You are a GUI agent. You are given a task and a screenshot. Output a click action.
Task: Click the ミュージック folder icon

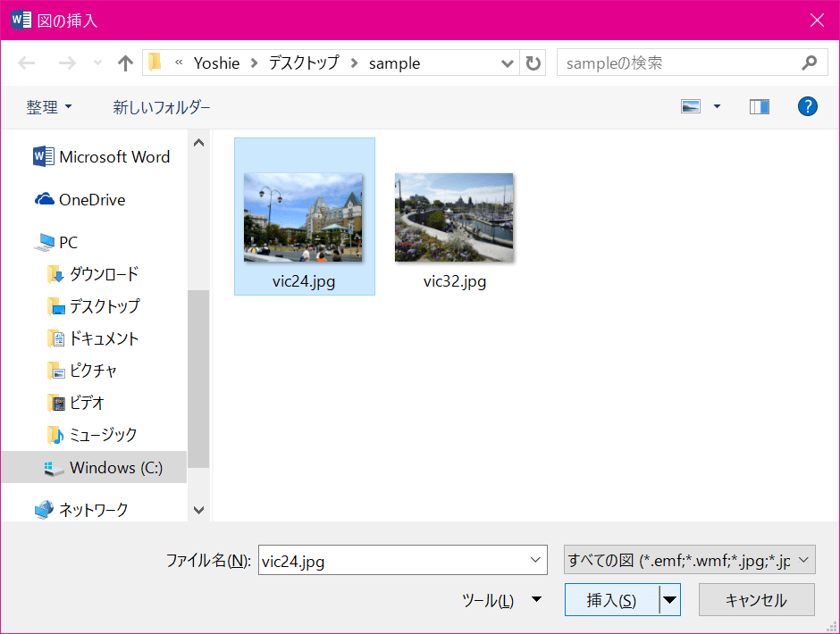pos(55,435)
